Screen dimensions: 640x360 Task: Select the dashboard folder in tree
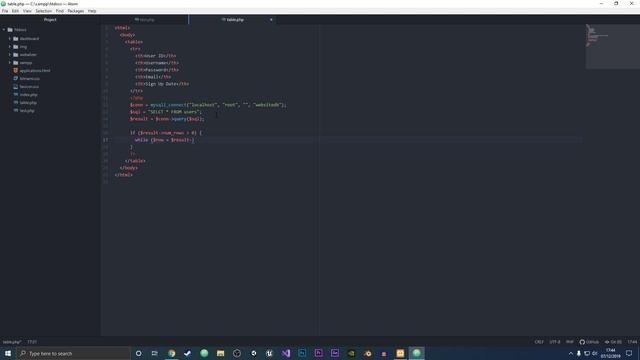click(x=29, y=39)
